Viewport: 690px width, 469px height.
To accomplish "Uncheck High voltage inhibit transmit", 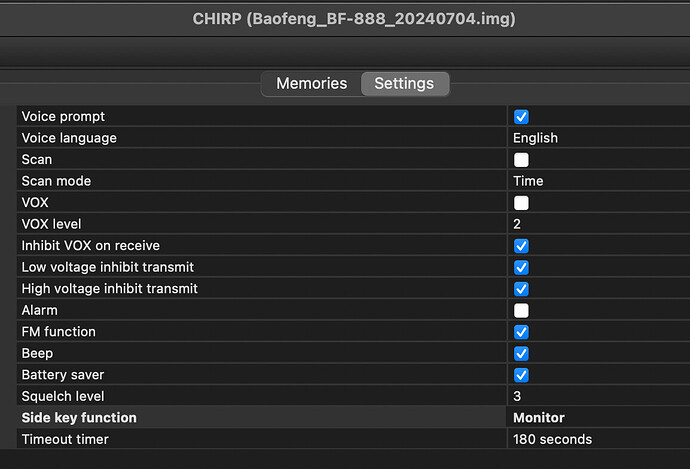I will click(x=521, y=289).
